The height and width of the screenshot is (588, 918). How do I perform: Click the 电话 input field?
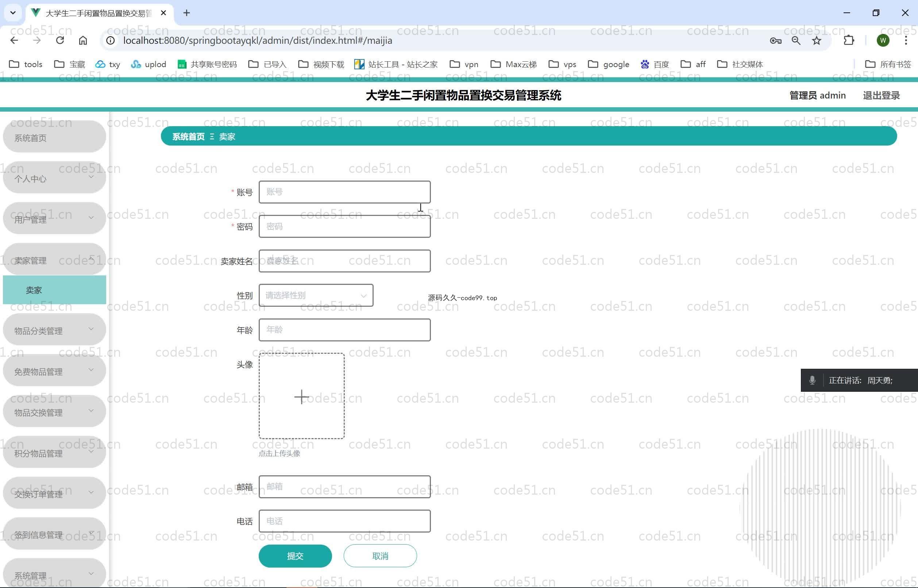tap(344, 521)
